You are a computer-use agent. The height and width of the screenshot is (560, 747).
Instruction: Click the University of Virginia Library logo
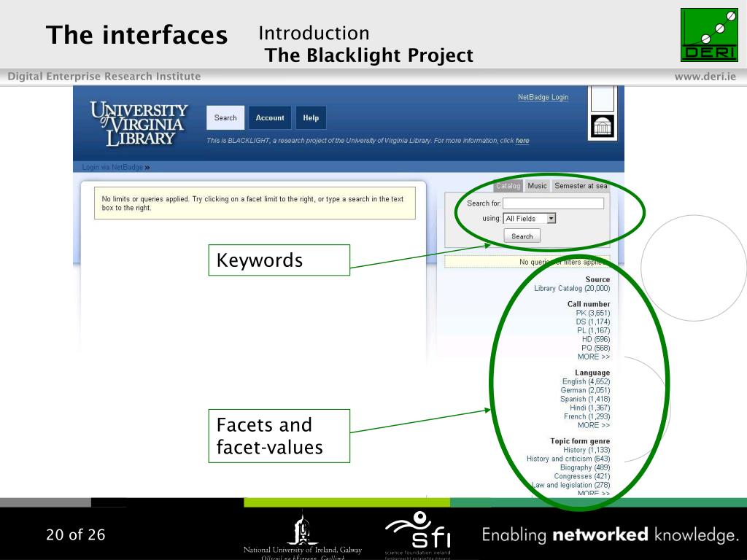point(139,124)
